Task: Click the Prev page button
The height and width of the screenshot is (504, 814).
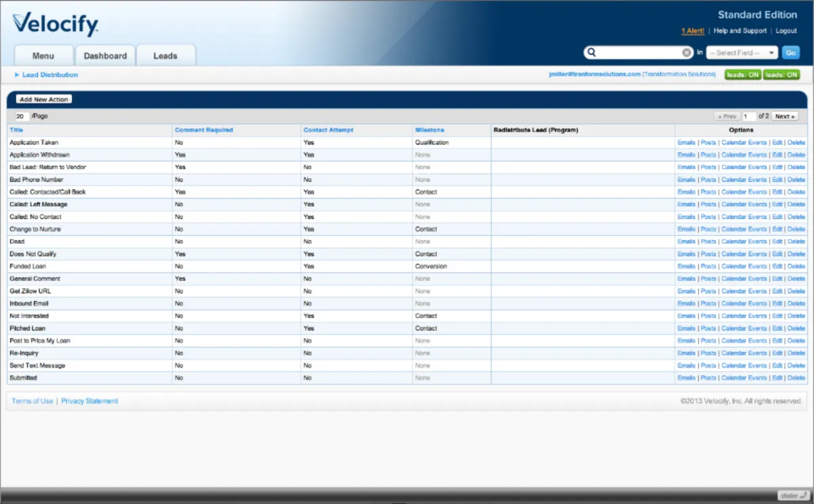Action: point(727,116)
